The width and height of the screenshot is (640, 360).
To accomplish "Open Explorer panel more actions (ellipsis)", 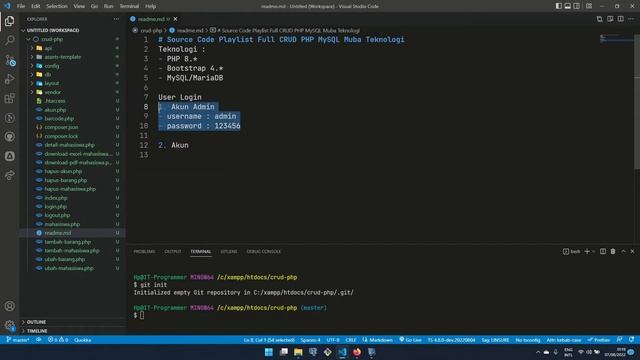I will 116,19.
